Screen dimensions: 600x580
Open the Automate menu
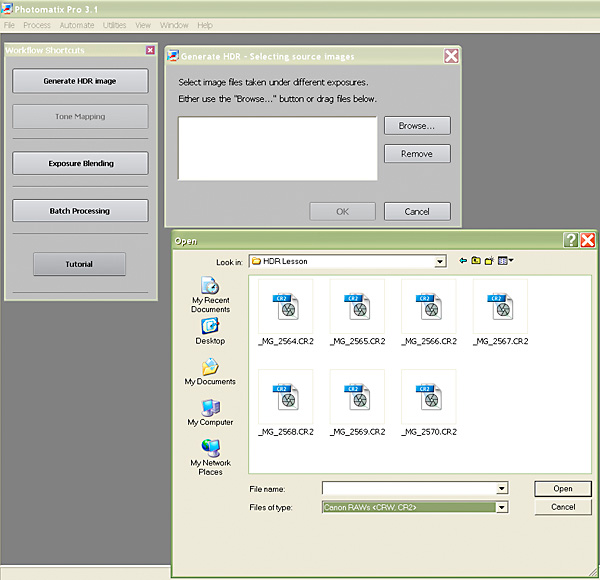(77, 25)
